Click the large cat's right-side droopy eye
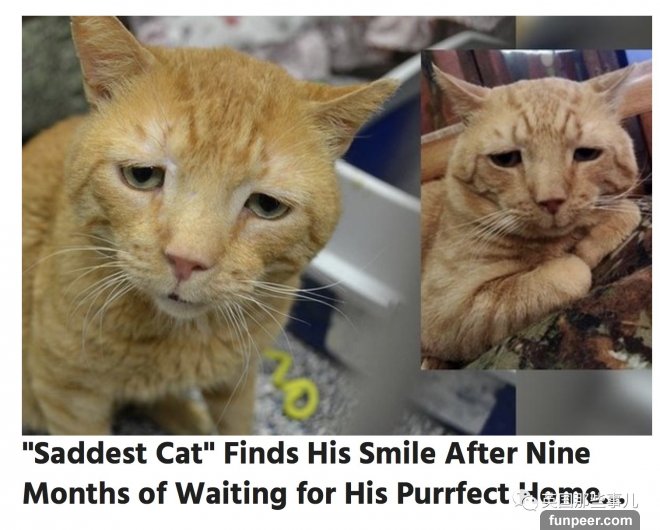 coord(267,206)
